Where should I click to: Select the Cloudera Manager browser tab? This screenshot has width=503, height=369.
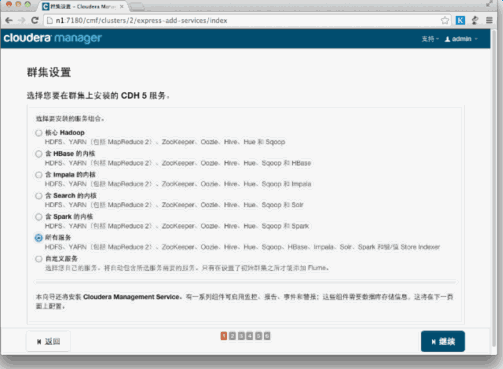pos(83,6)
